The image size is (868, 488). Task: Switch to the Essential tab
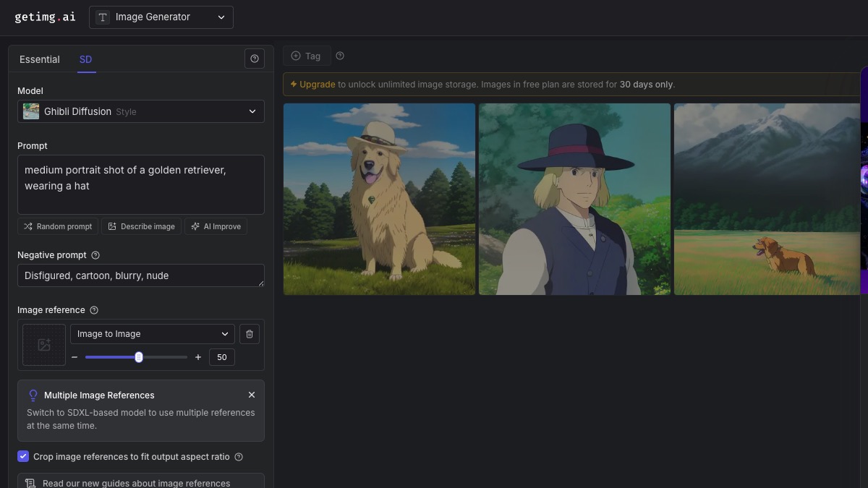click(x=40, y=59)
